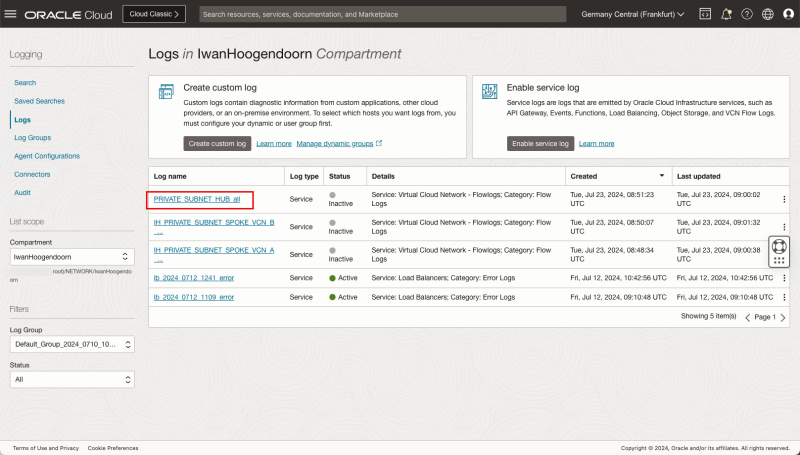Viewport: 800px width, 455px height.
Task: Go to Log Groups in sidebar
Action: [x=32, y=137]
